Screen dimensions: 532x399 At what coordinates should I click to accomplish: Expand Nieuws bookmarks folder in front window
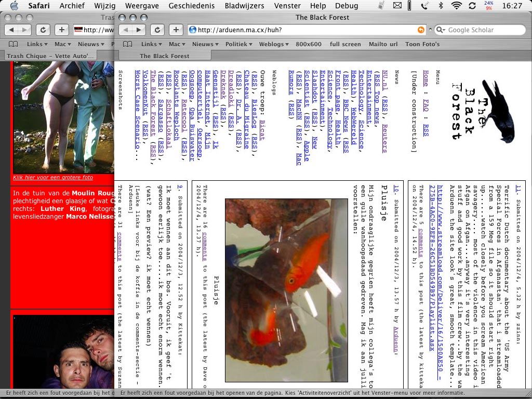point(205,44)
